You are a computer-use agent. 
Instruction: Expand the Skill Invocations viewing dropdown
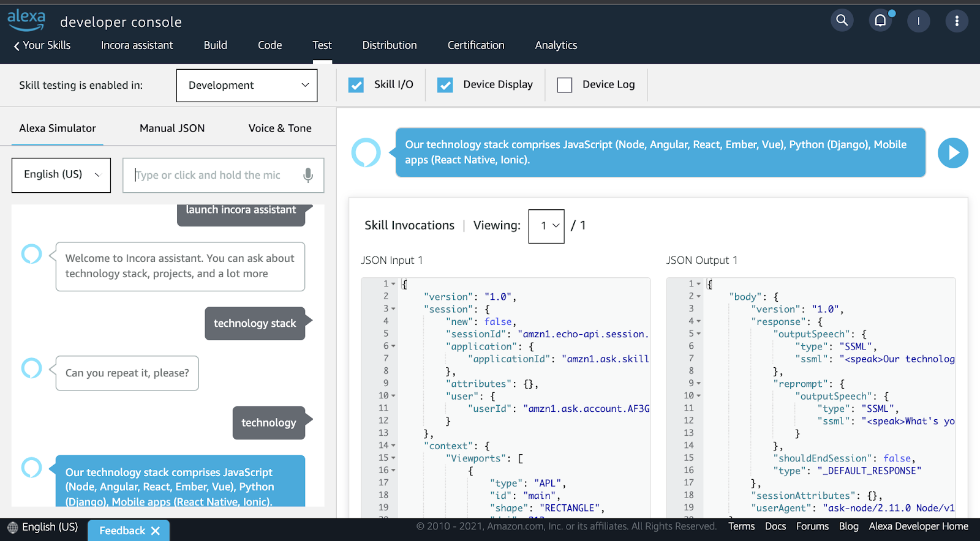pos(546,226)
